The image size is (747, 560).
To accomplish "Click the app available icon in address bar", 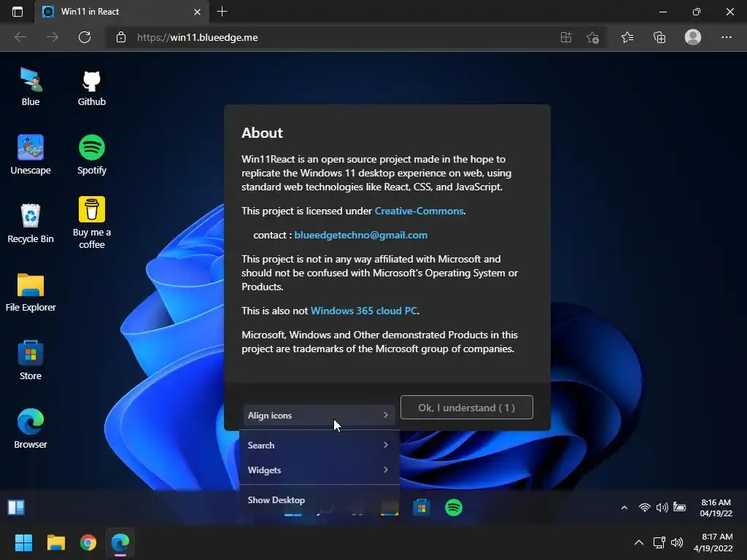I will [x=566, y=37].
